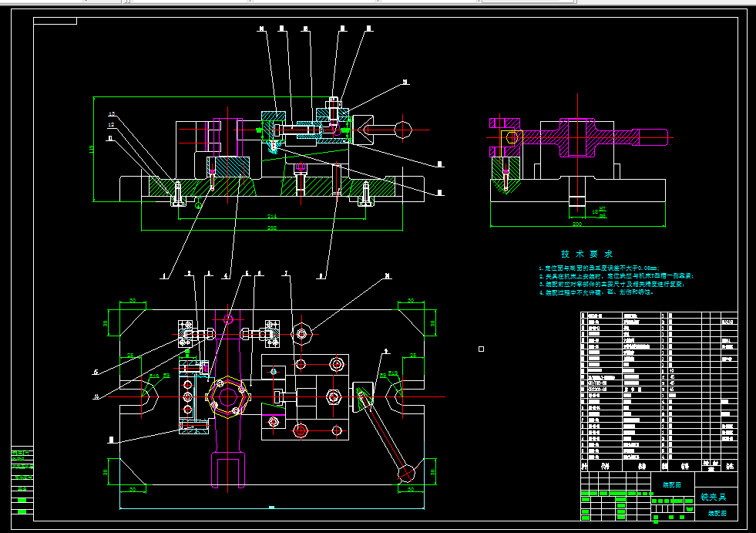Select the yellow hexagonal workpiece outline in top view
The width and height of the screenshot is (756, 533).
point(228,396)
